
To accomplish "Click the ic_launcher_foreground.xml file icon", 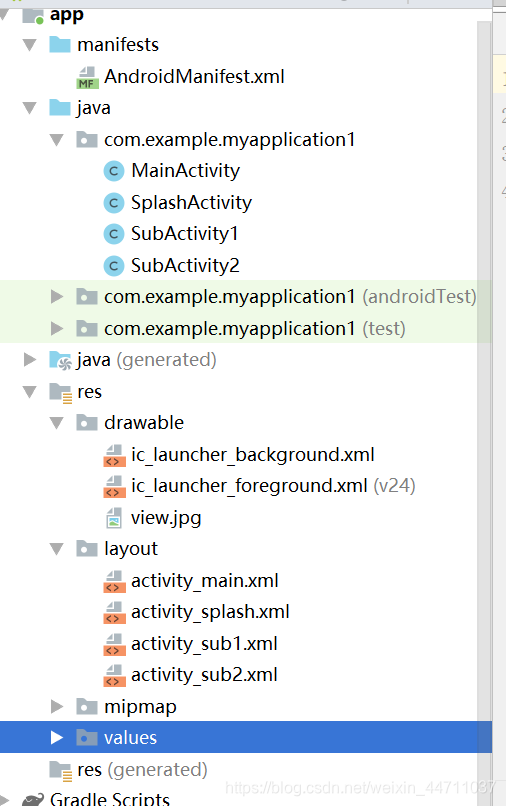I will (114, 486).
